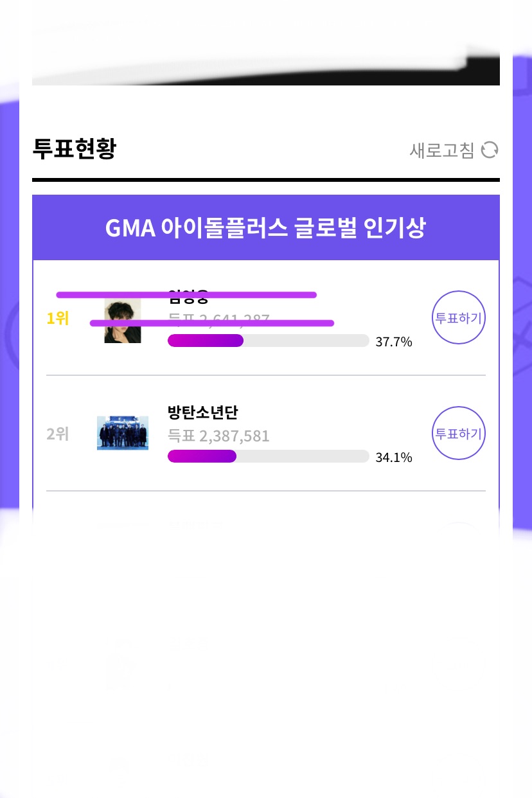Click the 34.1% vote progress bar
The height and width of the screenshot is (798, 532).
[268, 456]
